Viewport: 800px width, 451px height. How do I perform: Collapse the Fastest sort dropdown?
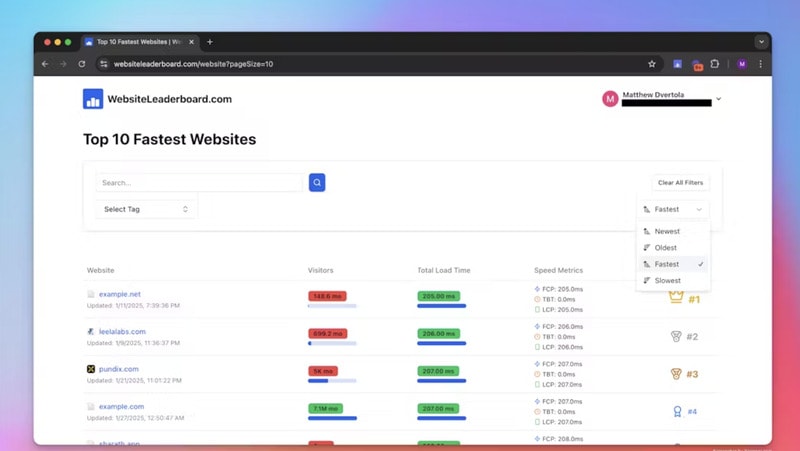(x=673, y=209)
